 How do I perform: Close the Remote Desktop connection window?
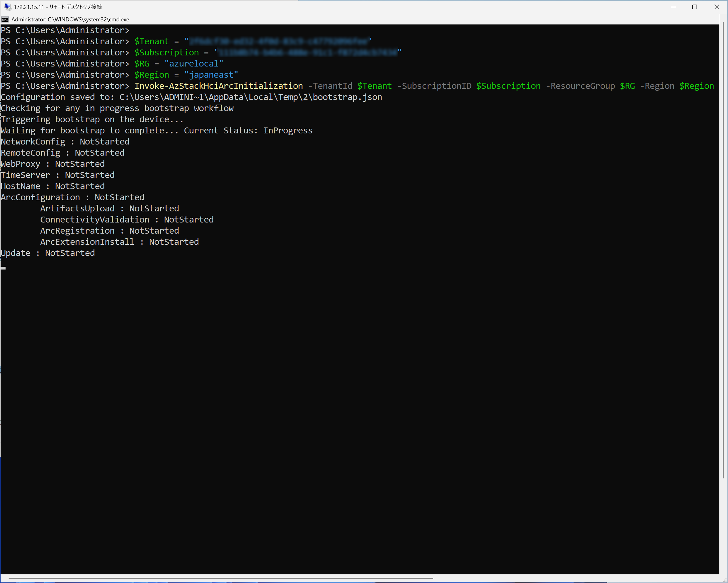716,7
